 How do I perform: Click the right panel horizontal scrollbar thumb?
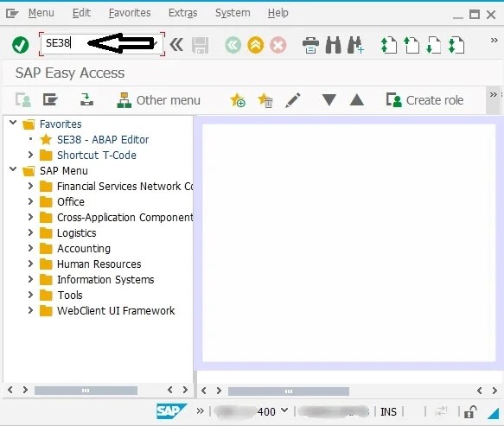click(x=289, y=391)
